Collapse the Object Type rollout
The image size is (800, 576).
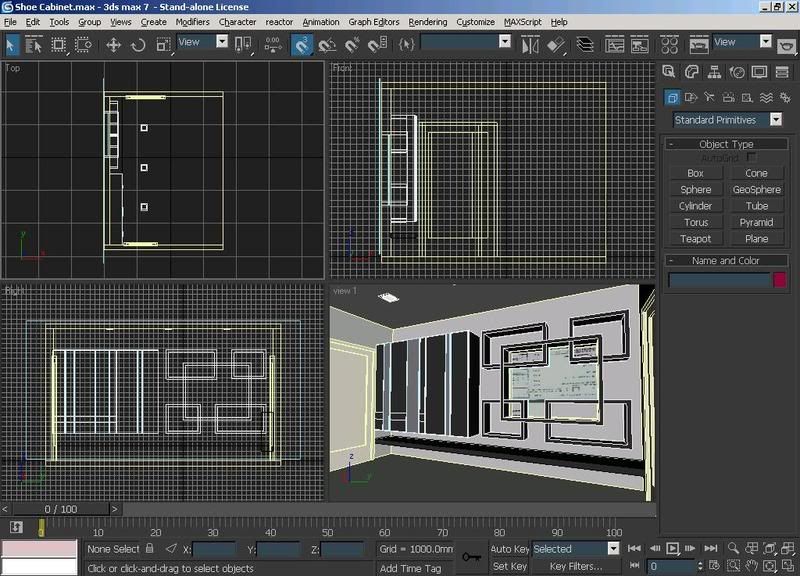point(726,144)
